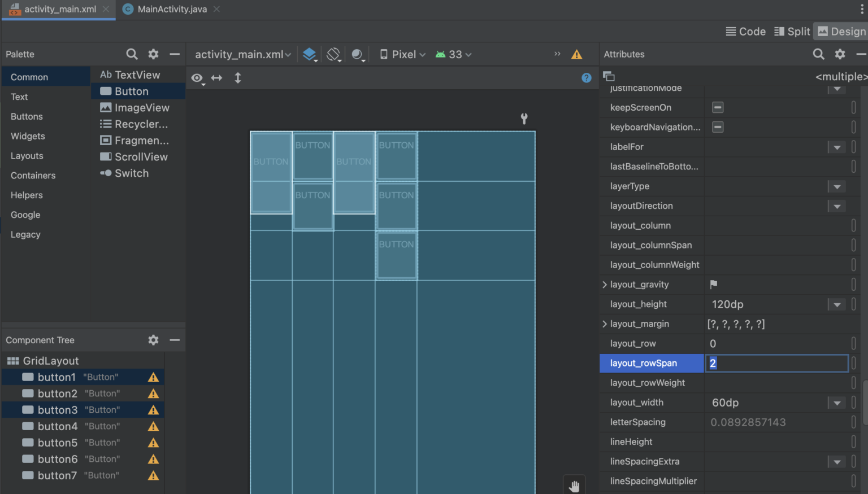Select Containers in the Palette categories
The width and height of the screenshot is (868, 494).
click(32, 175)
